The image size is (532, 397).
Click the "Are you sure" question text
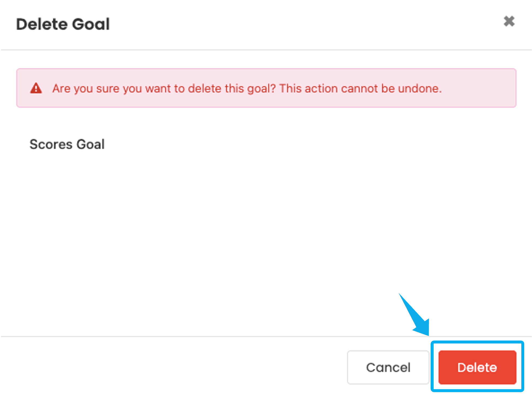164,88
